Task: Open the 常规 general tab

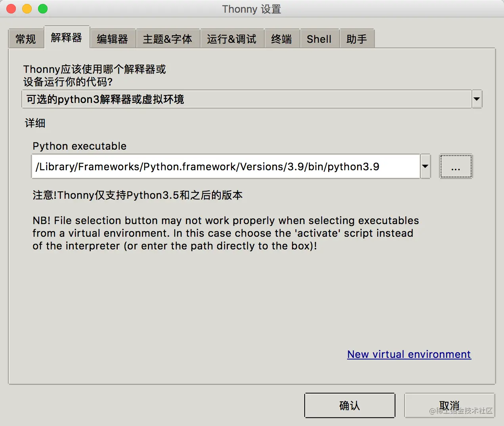Action: [26, 39]
